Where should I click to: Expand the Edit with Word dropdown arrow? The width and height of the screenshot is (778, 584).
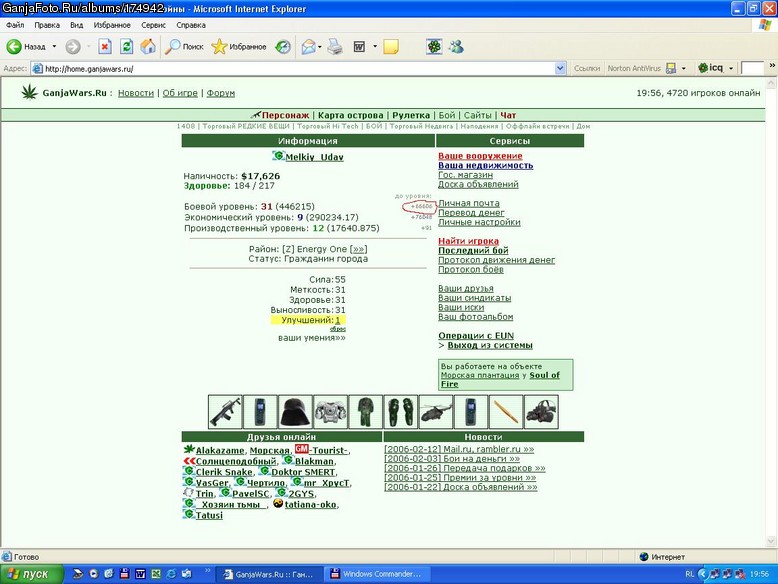point(375,47)
